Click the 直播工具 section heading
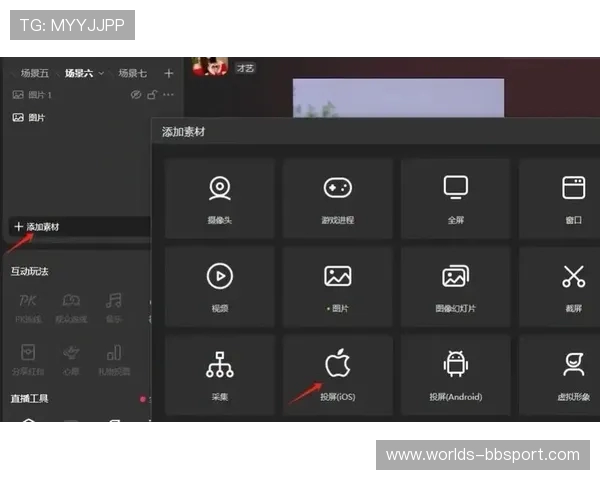The image size is (600, 480). (29, 398)
